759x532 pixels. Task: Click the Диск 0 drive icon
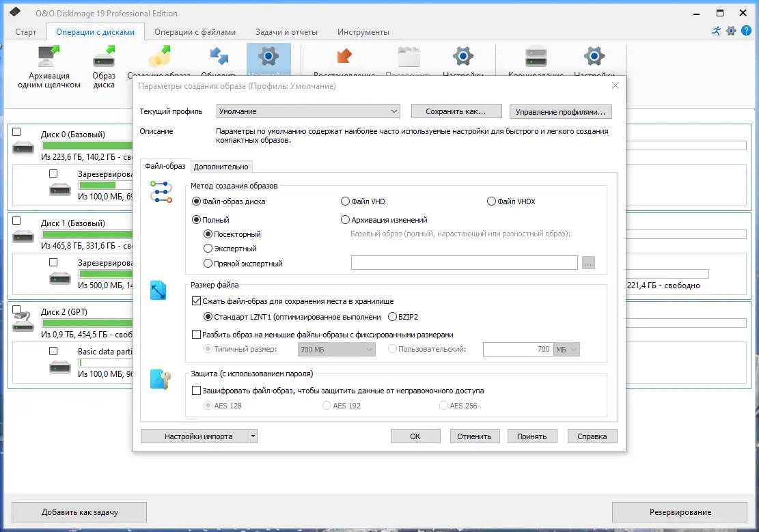(x=23, y=148)
